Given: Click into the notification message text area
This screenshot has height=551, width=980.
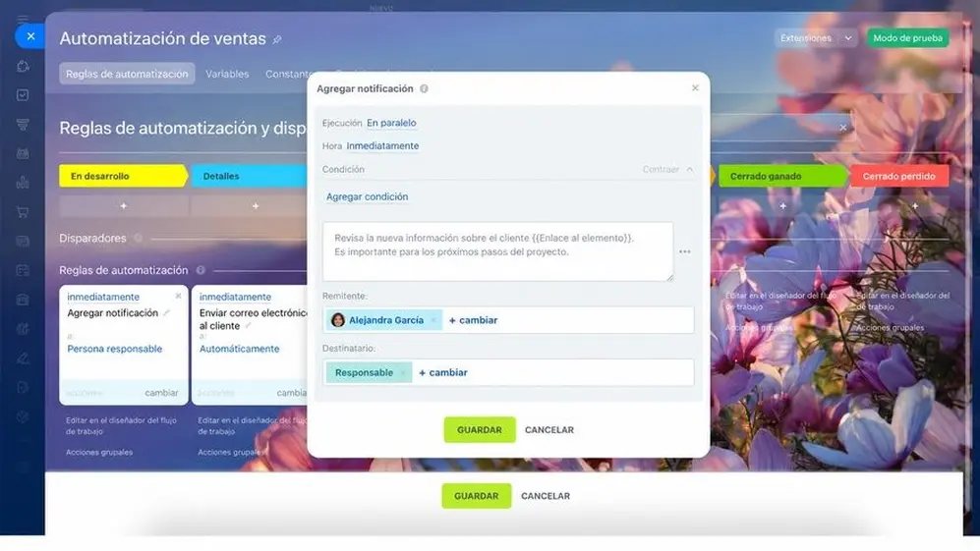Looking at the screenshot, I should [x=498, y=251].
